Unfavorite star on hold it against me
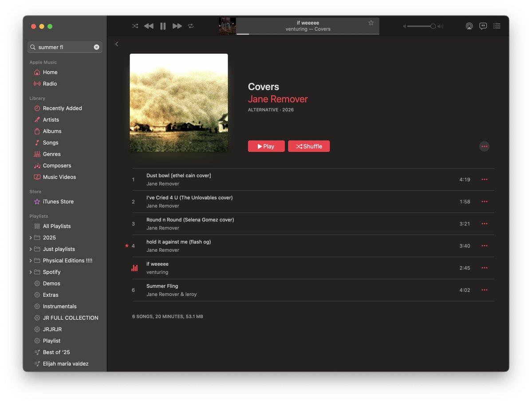Screen dimensions: 532x402 point(127,246)
